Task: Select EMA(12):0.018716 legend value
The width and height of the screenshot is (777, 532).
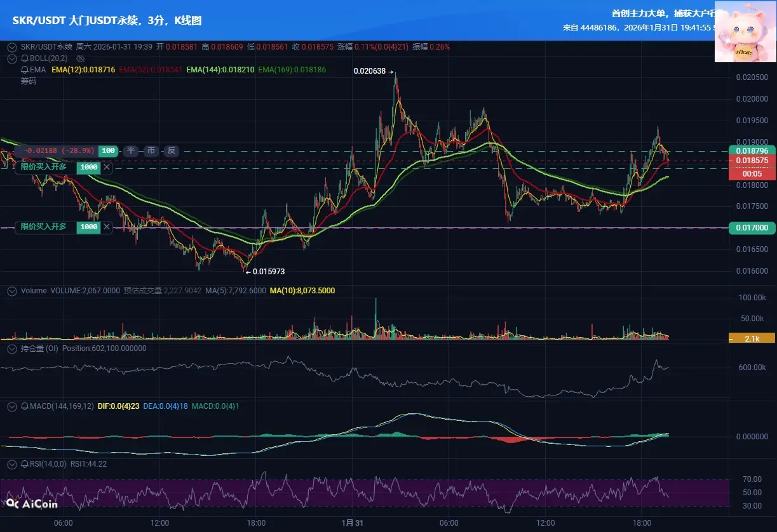Action: (x=83, y=69)
